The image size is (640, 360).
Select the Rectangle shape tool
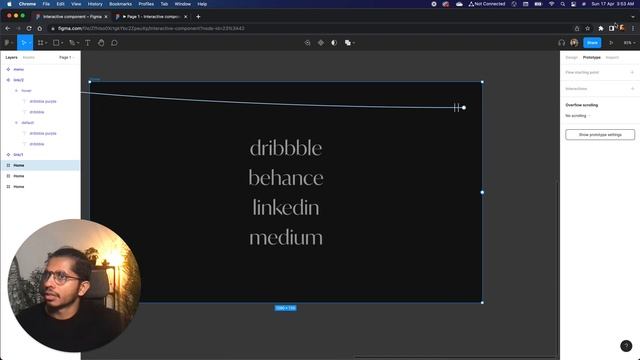coord(56,43)
